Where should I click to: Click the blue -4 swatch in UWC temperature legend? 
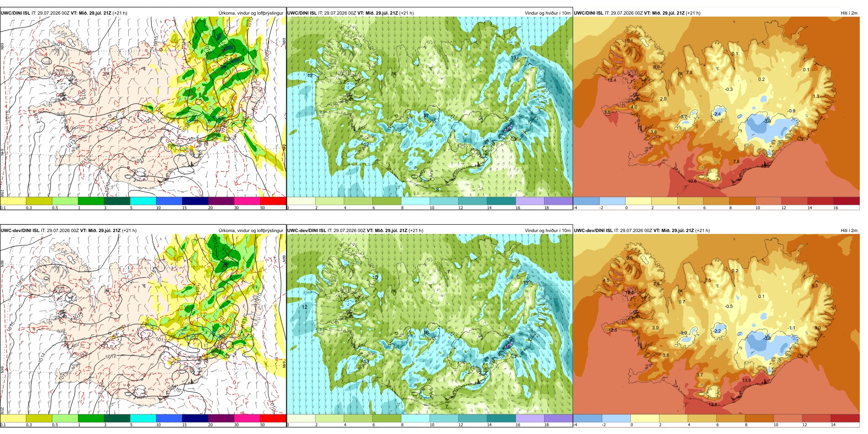click(586, 201)
